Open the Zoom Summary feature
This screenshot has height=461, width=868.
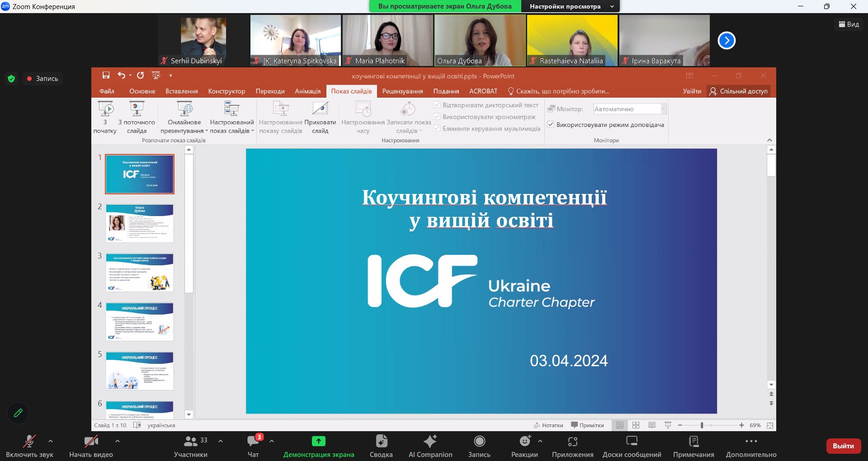pos(381,446)
